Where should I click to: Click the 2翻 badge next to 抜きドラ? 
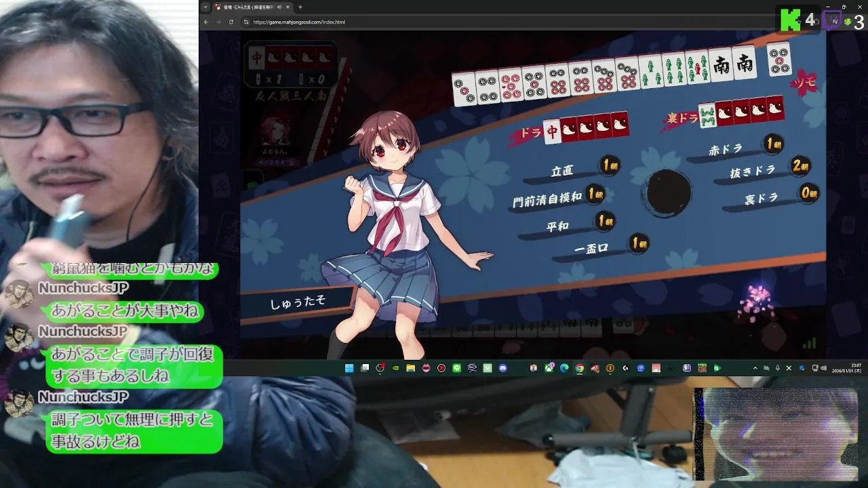pyautogui.click(x=801, y=165)
